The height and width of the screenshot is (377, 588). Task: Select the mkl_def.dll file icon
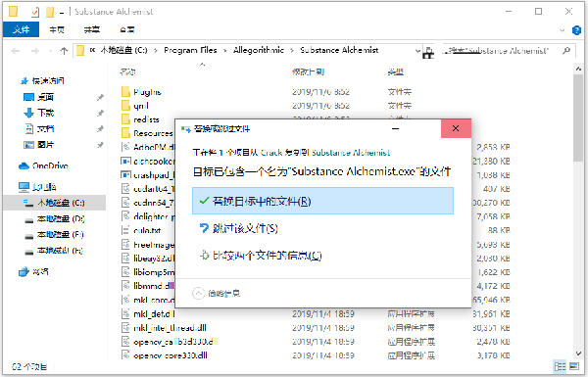125,313
